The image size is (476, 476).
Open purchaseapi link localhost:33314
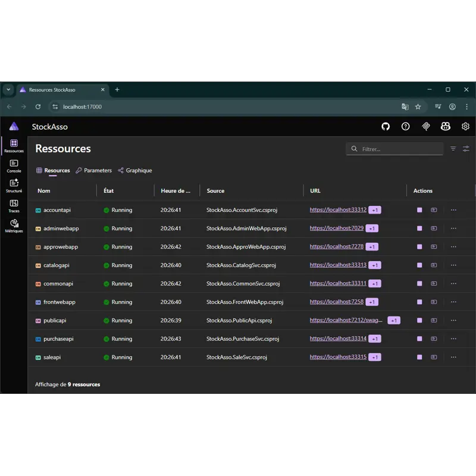point(338,339)
